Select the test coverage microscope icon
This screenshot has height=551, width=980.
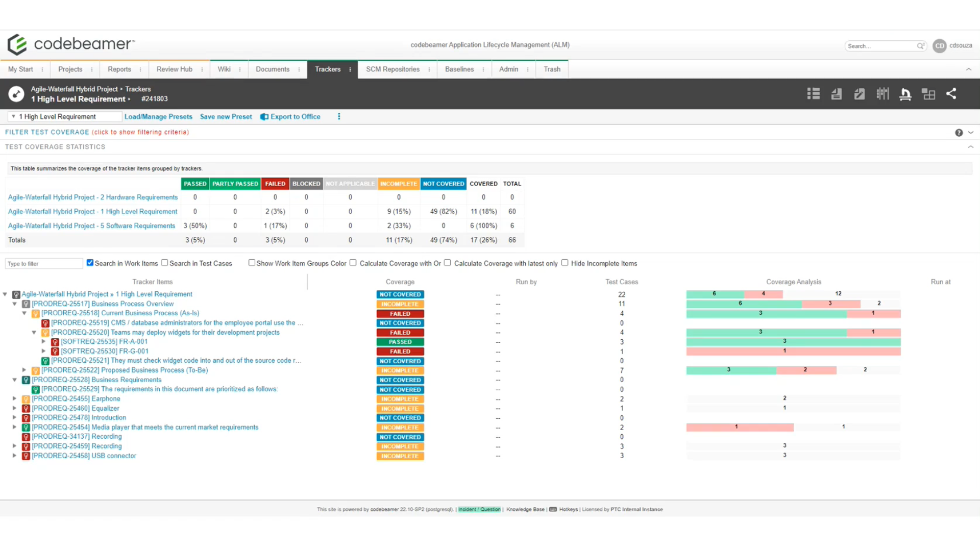905,94
